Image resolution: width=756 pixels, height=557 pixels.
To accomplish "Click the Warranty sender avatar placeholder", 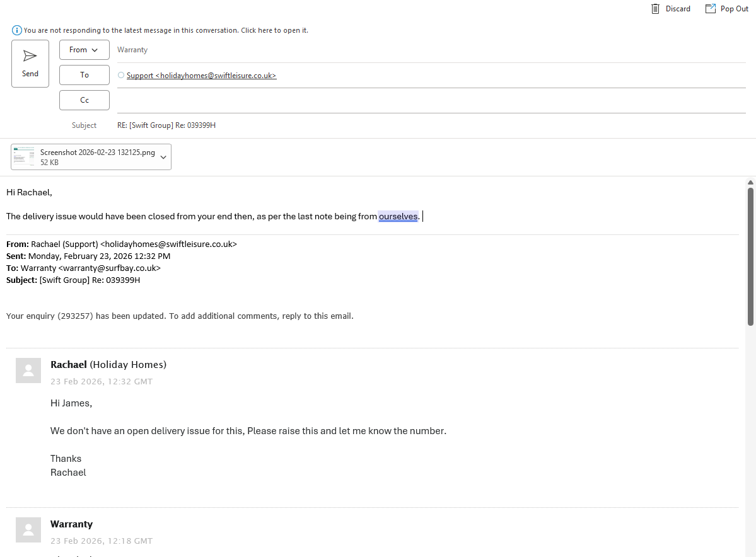I will [x=28, y=530].
